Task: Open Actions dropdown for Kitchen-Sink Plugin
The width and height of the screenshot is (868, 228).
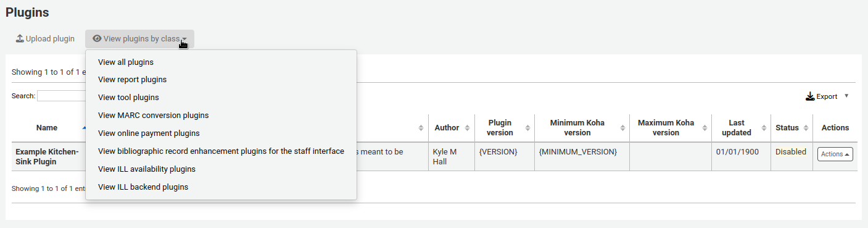Action: click(835, 154)
